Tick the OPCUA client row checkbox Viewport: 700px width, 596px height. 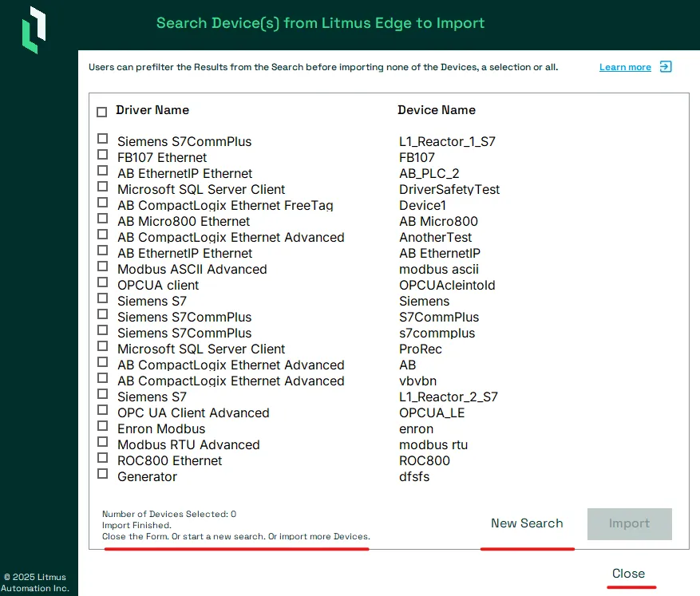(x=103, y=282)
